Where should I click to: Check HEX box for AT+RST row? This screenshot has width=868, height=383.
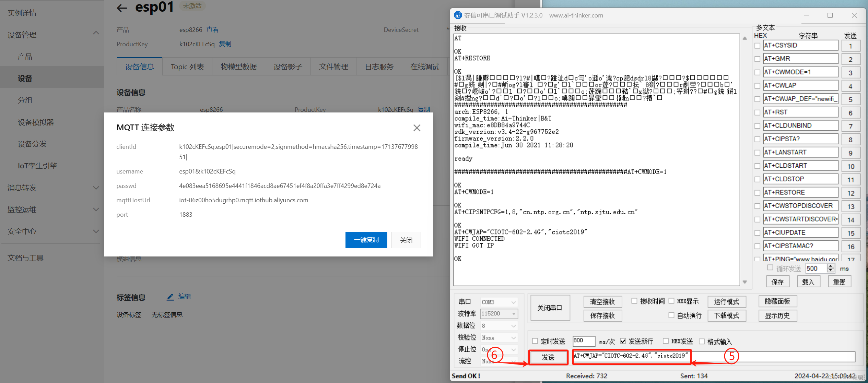(x=757, y=112)
